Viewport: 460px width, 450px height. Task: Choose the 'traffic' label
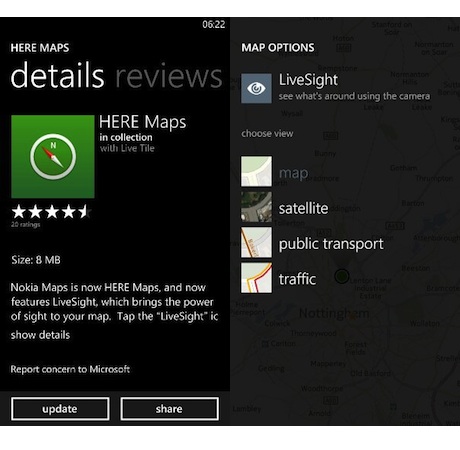pos(297,279)
